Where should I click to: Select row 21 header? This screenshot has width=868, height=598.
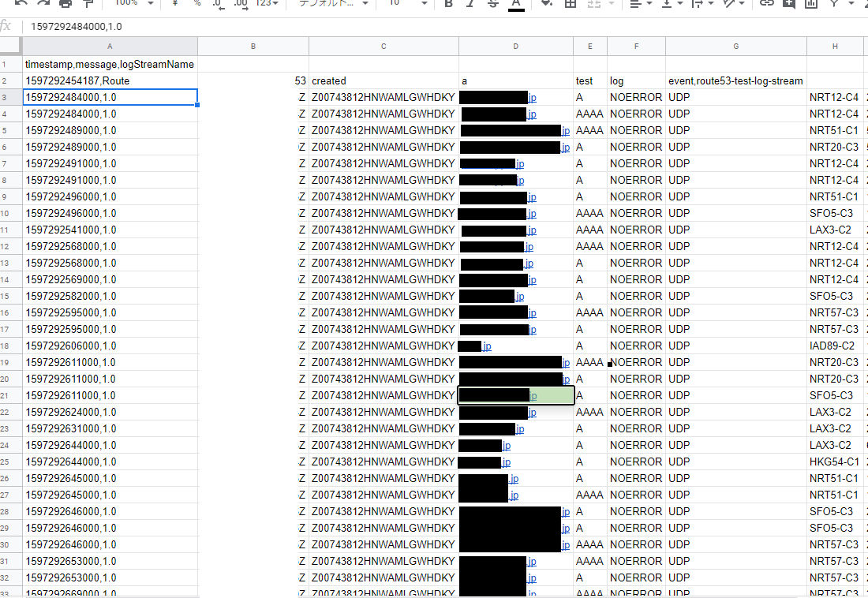10,395
